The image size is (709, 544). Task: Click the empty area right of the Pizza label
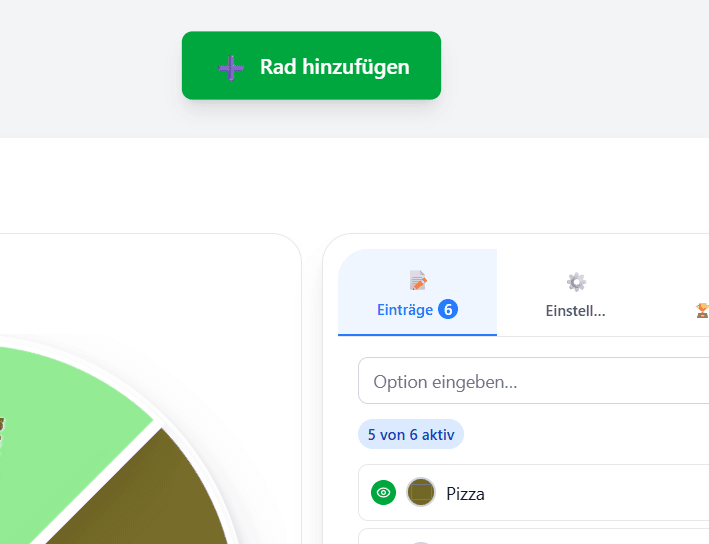pyautogui.click(x=600, y=493)
